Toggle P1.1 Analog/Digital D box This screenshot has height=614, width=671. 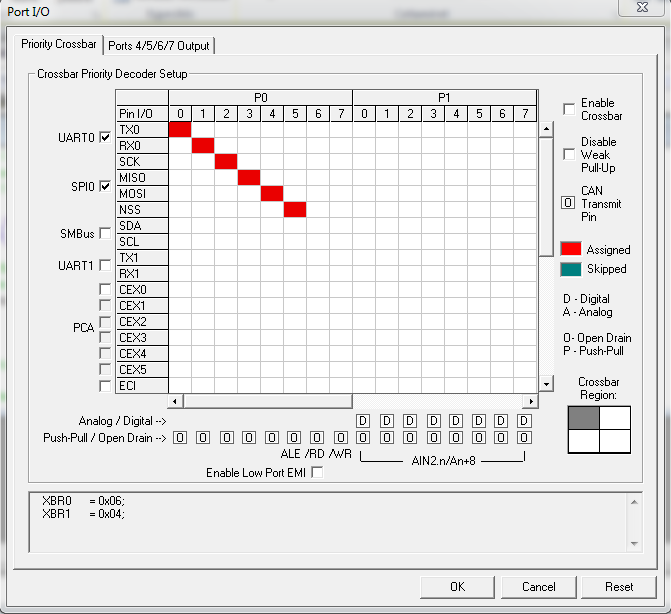coord(386,421)
